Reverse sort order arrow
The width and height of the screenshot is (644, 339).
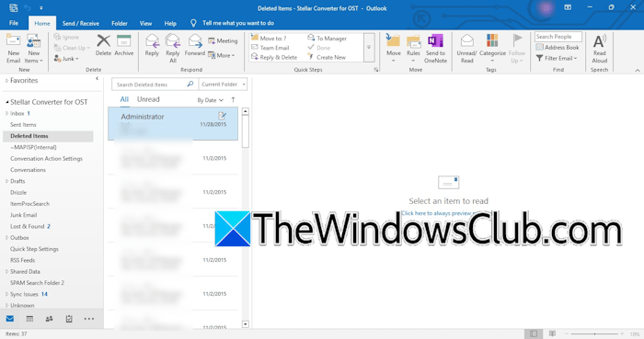tap(234, 99)
